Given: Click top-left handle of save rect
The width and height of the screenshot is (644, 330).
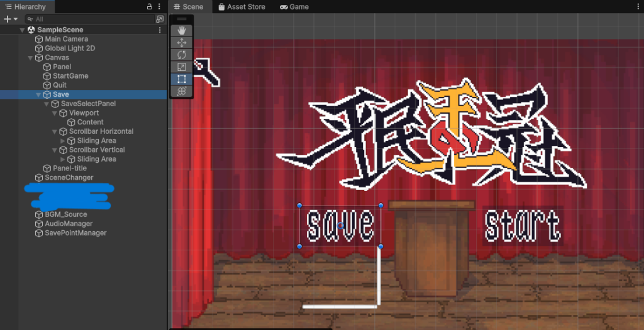Looking at the screenshot, I should [x=299, y=205].
